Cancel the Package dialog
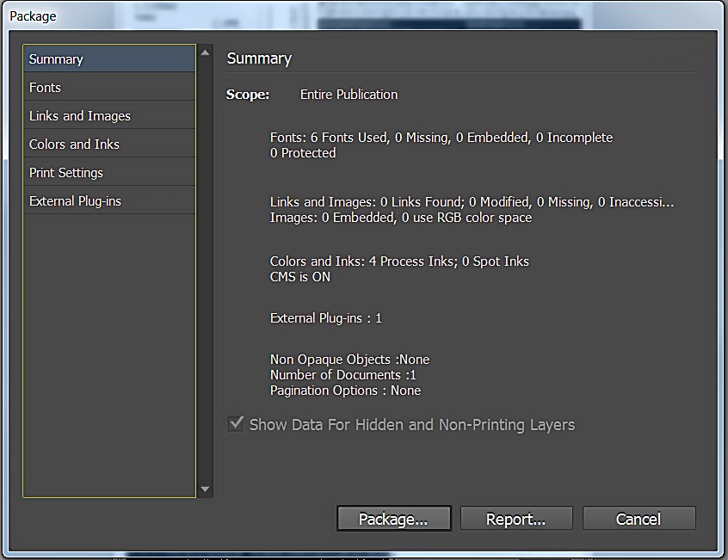728x560 pixels. [639, 518]
